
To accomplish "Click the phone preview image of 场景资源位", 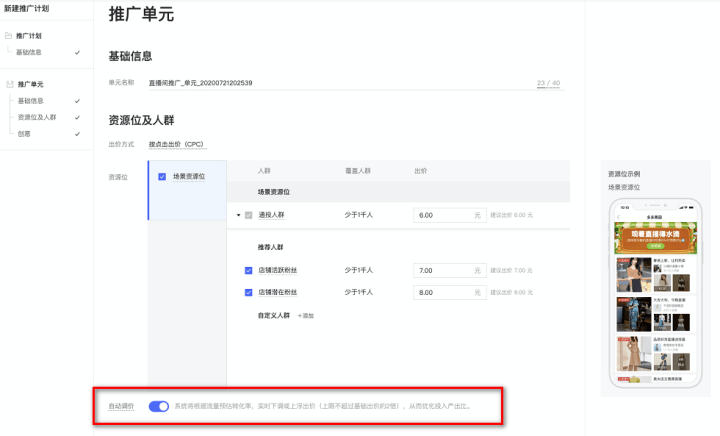I will 655,295.
